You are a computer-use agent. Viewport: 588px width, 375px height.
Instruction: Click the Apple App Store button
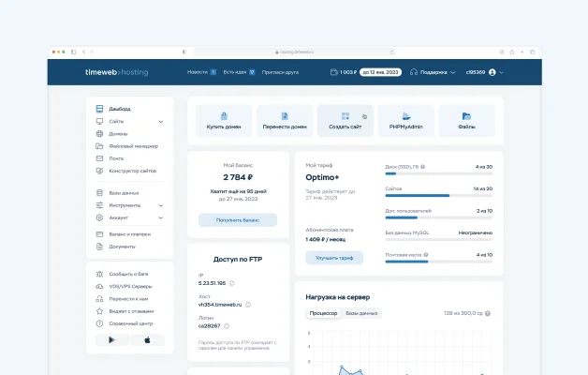[146, 340]
